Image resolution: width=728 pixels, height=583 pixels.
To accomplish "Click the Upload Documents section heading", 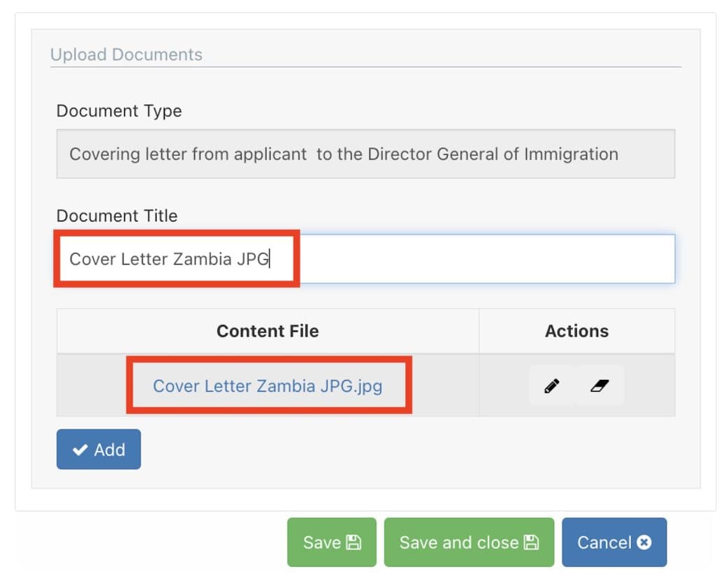I will point(126,54).
